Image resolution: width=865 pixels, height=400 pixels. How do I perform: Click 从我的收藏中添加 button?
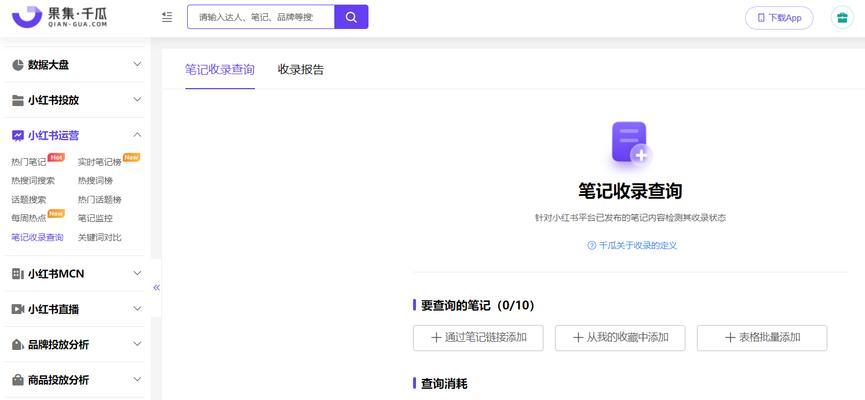point(620,338)
